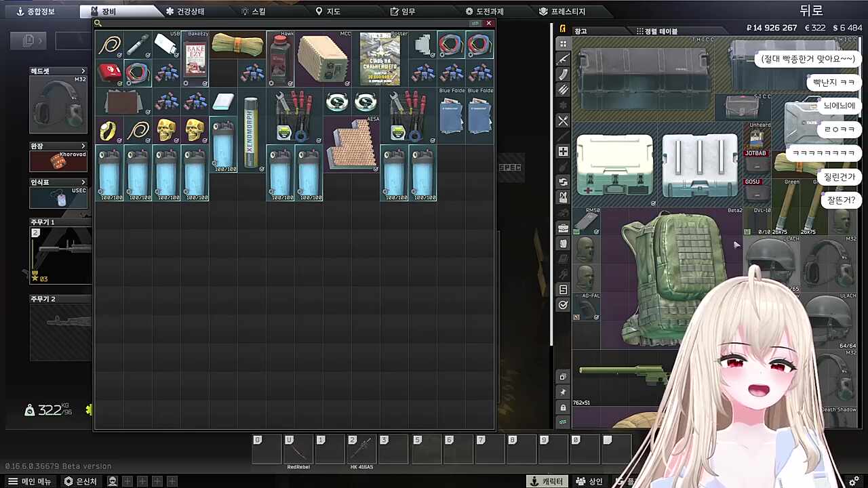Open the 프레스티지 tab
Image resolution: width=868 pixels, height=488 pixels.
[x=562, y=12]
